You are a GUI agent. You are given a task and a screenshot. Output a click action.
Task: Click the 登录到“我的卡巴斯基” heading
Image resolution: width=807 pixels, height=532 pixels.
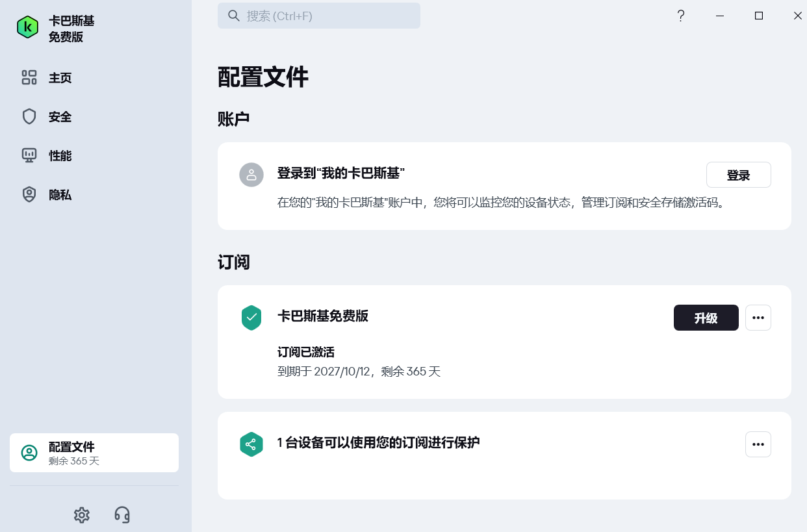341,173
